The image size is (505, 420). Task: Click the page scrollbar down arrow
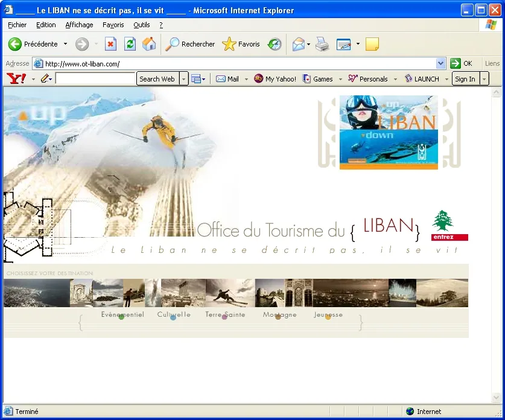click(496, 398)
